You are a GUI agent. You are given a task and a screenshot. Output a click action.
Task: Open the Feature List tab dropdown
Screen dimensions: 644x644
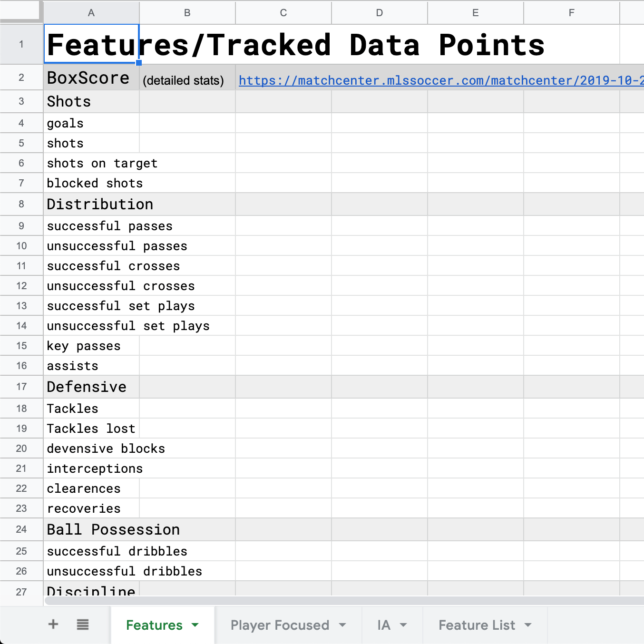(x=528, y=625)
